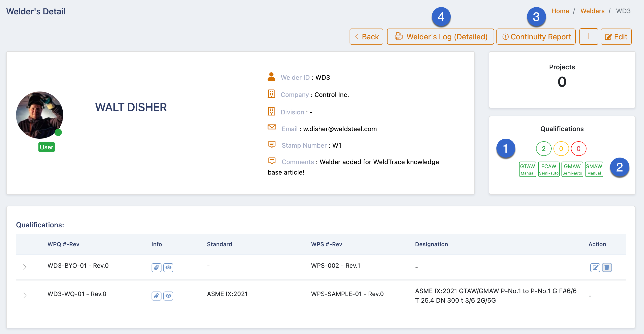Select the GMAW Semi-auto process badge
644x334 pixels.
point(572,169)
